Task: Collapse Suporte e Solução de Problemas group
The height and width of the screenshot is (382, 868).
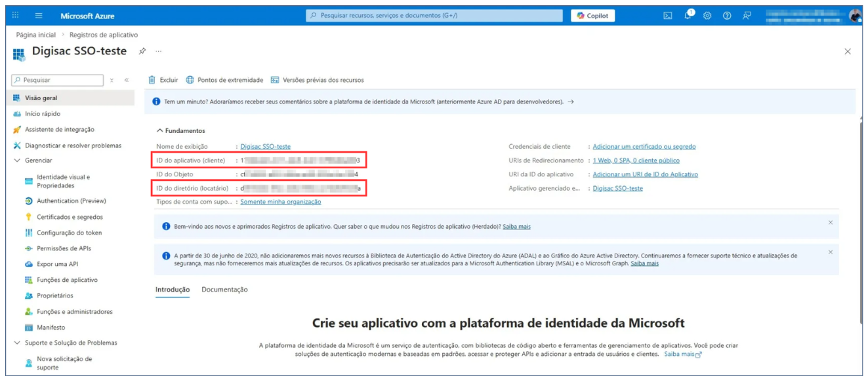Action: tap(18, 343)
